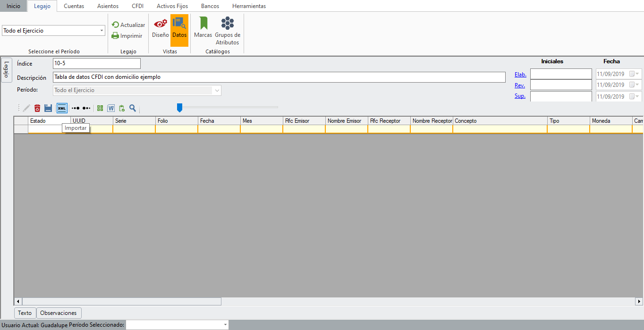This screenshot has height=330, width=644.
Task: Click the magnifying glass search icon
Action: (133, 108)
